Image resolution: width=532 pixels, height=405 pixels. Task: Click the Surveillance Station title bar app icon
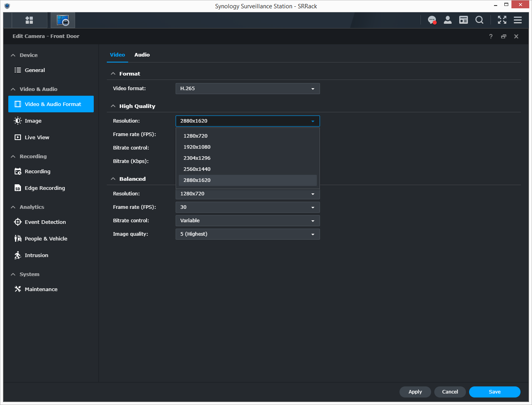click(x=7, y=6)
